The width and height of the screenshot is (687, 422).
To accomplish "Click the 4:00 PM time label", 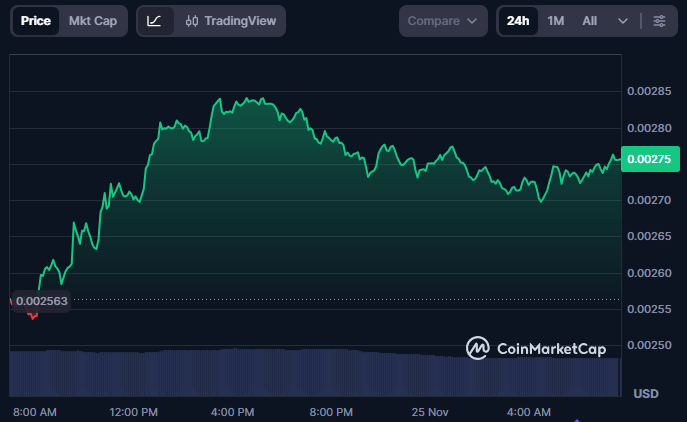I will point(232,412).
